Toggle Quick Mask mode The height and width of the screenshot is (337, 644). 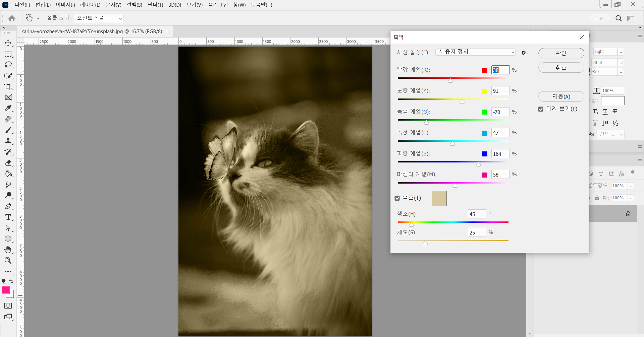[8, 306]
